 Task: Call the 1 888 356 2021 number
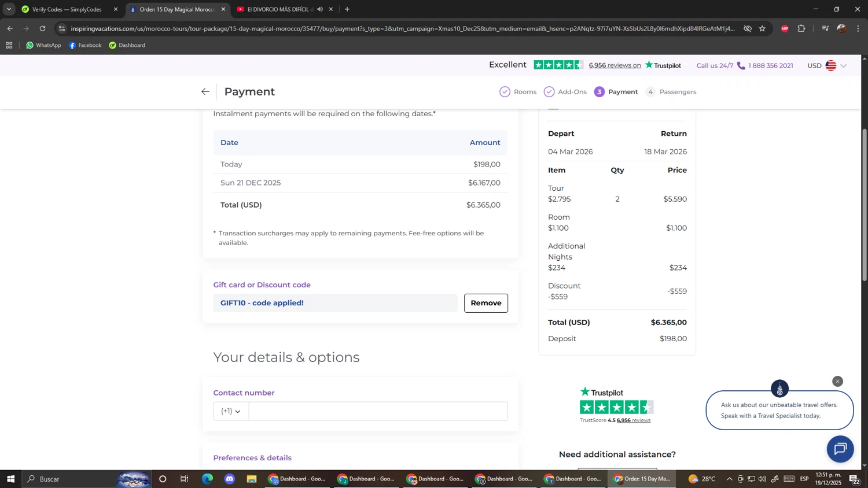coord(770,65)
